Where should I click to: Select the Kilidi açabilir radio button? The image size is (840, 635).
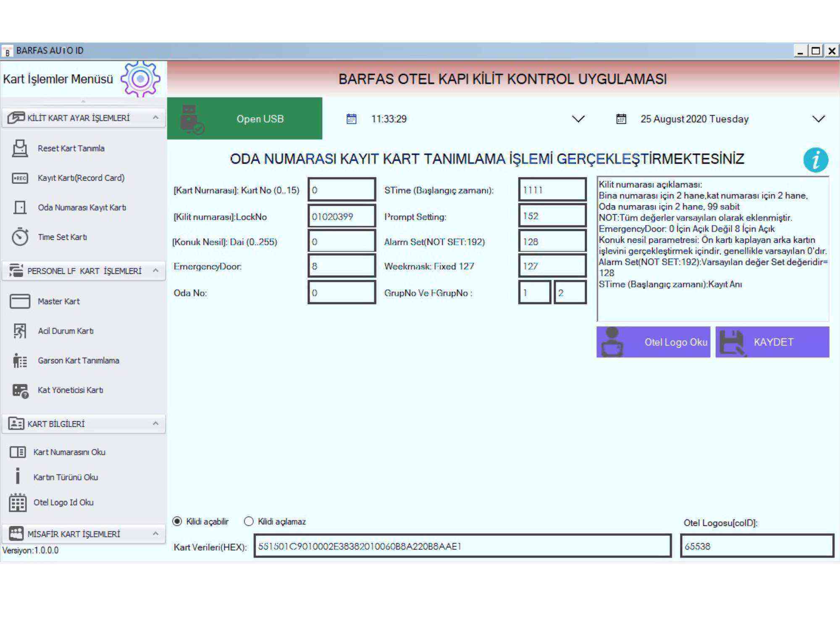point(177,521)
